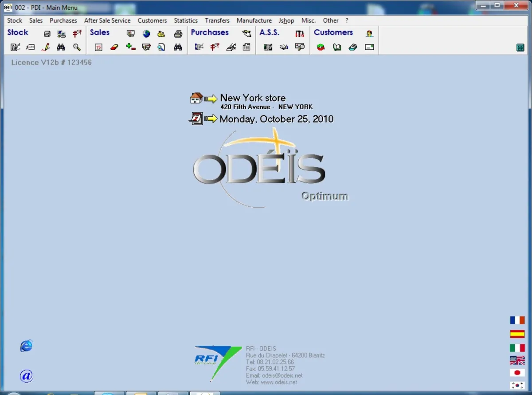
Task: Click the magnifying glass icon in Stock
Action: [x=77, y=47]
